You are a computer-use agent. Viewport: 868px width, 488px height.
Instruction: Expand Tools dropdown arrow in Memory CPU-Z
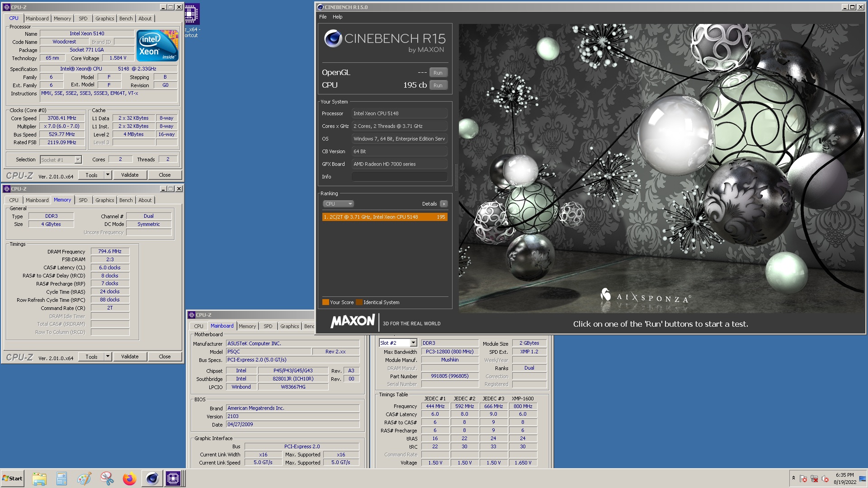click(108, 357)
